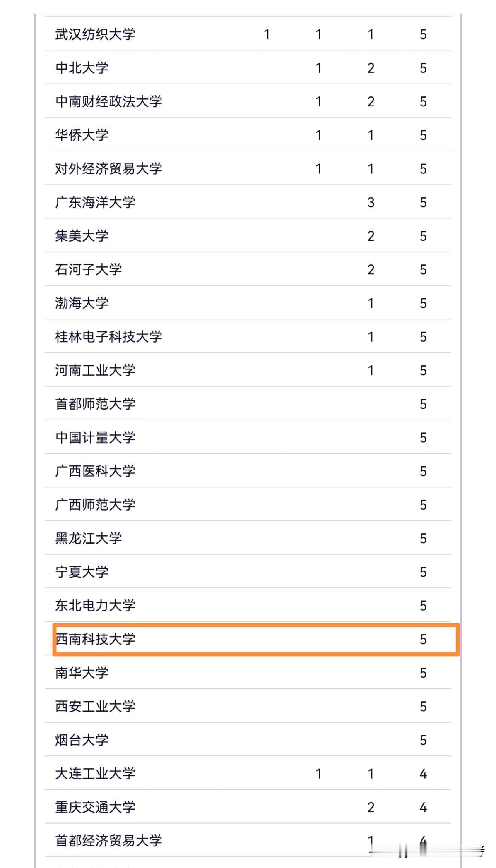Click the 首都师范大学 name

(x=95, y=404)
